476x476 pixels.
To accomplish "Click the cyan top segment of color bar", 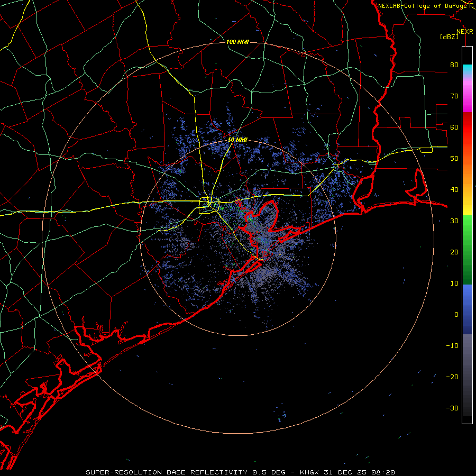I will point(467,70).
